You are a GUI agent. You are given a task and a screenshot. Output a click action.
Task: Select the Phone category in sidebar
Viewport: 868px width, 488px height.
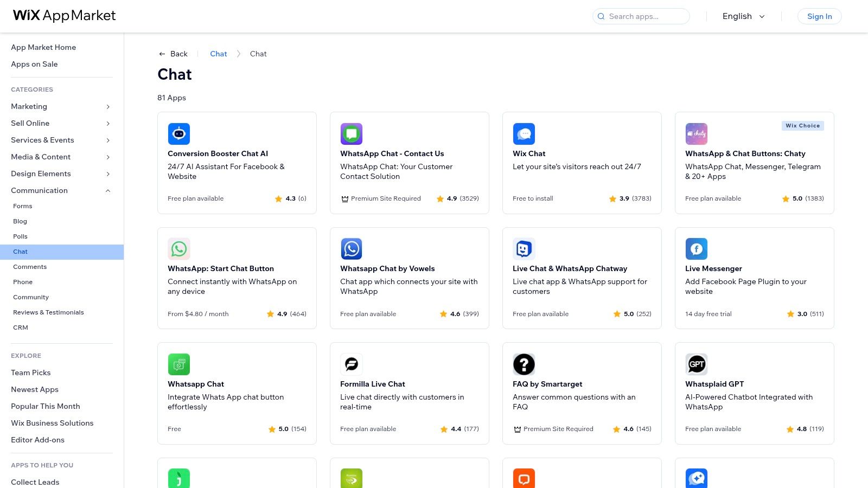coord(23,282)
